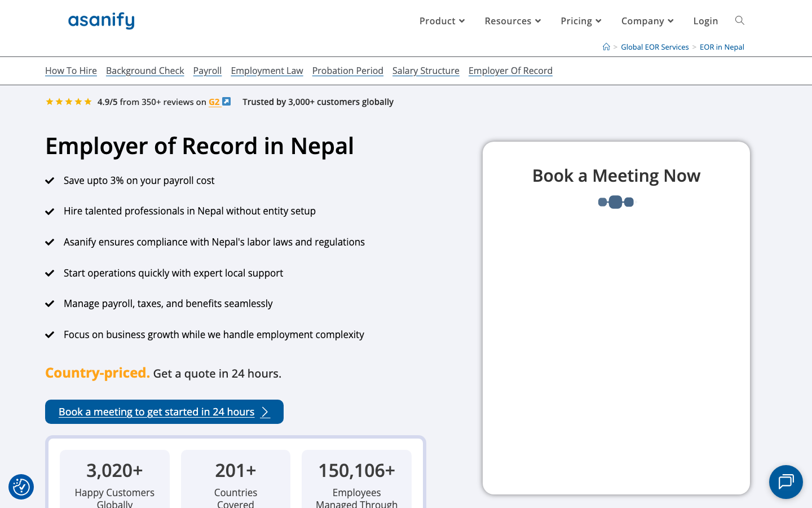
Task: Open the G2 reviews link
Action: (214, 102)
